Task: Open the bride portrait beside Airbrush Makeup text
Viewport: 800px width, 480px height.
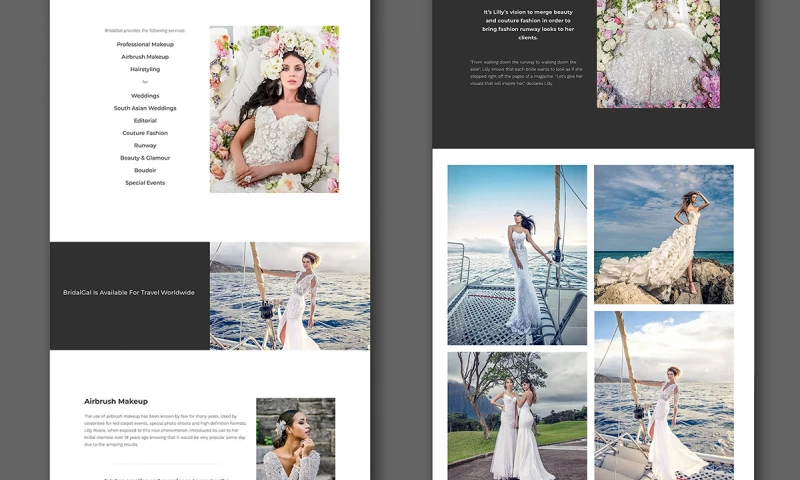Action: click(295, 438)
